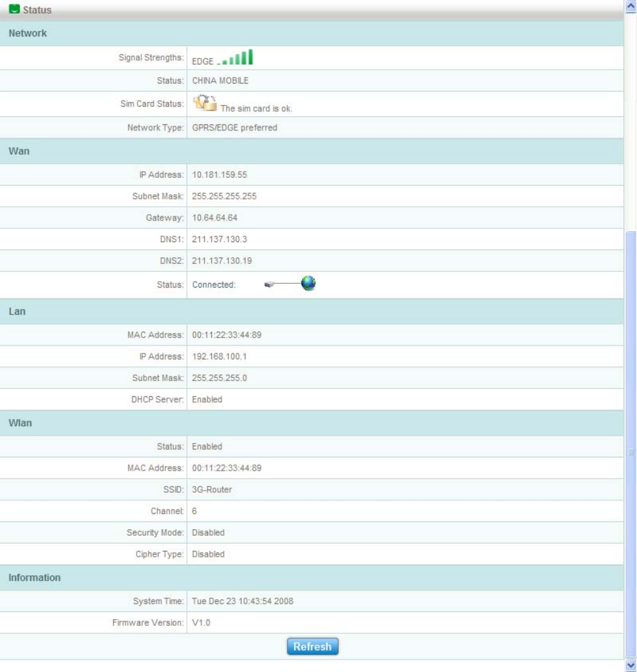Screen dimensions: 637x672
Task: Click the text 'The sim card is ok.'
Action: click(x=256, y=109)
